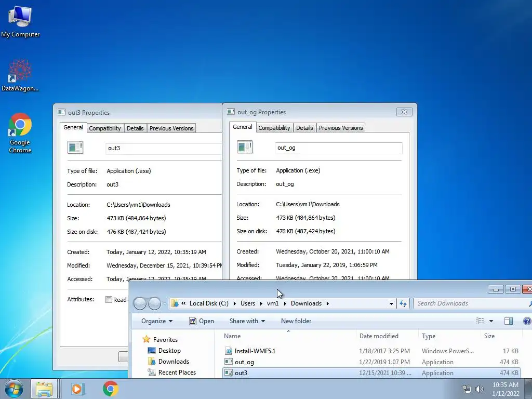Image resolution: width=532 pixels, height=399 pixels.
Task: Click the out_og Properties title bar icon
Action: point(231,112)
